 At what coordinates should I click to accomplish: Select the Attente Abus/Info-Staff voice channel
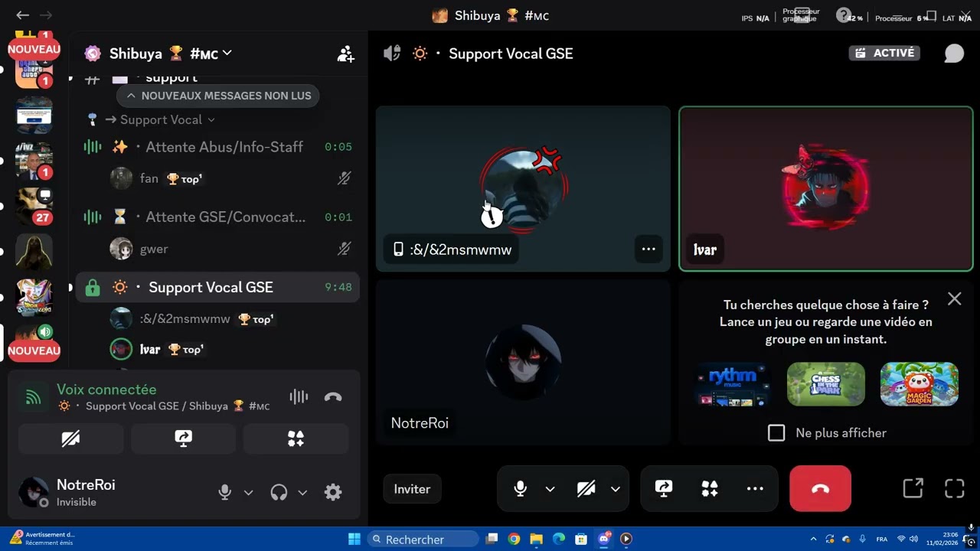point(217,147)
